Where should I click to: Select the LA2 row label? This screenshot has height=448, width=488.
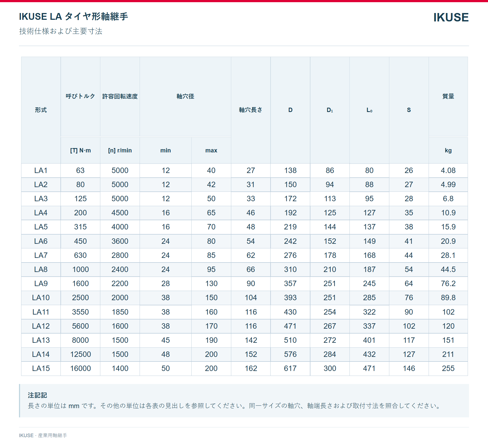[x=41, y=184]
